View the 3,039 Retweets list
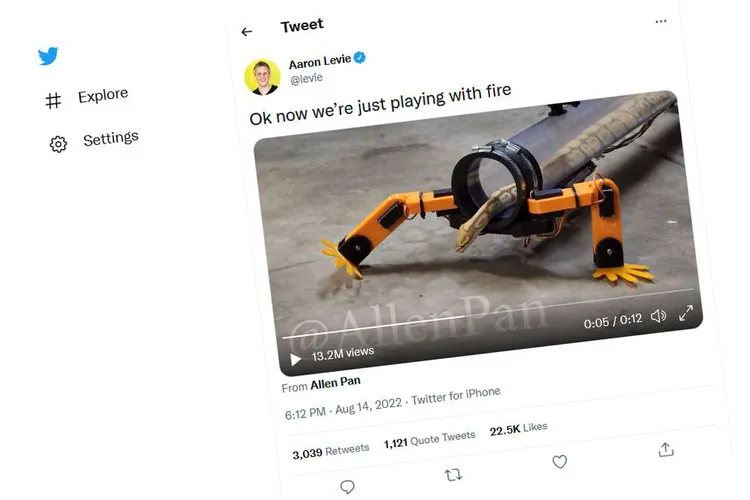 (331, 450)
